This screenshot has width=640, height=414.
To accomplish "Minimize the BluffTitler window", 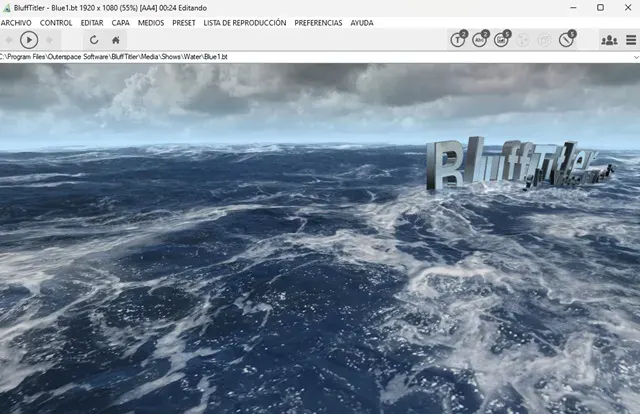I will [x=573, y=8].
